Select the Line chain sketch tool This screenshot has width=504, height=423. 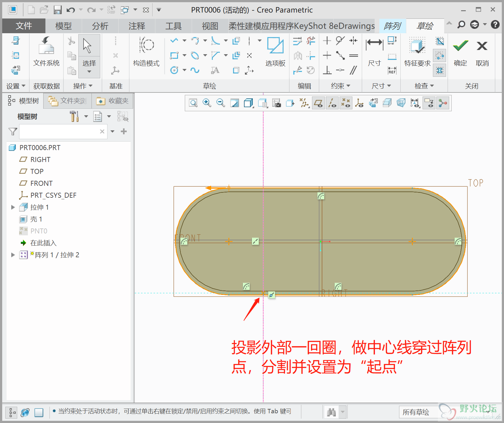[174, 40]
